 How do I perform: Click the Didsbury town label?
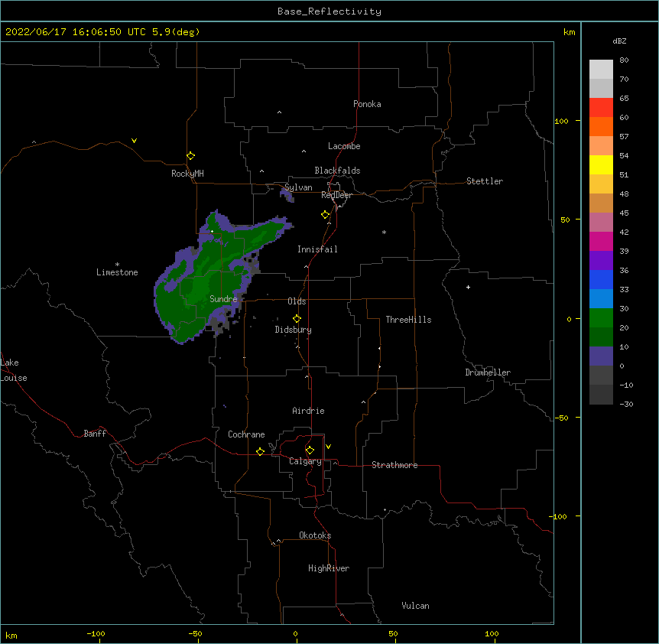pyautogui.click(x=293, y=330)
